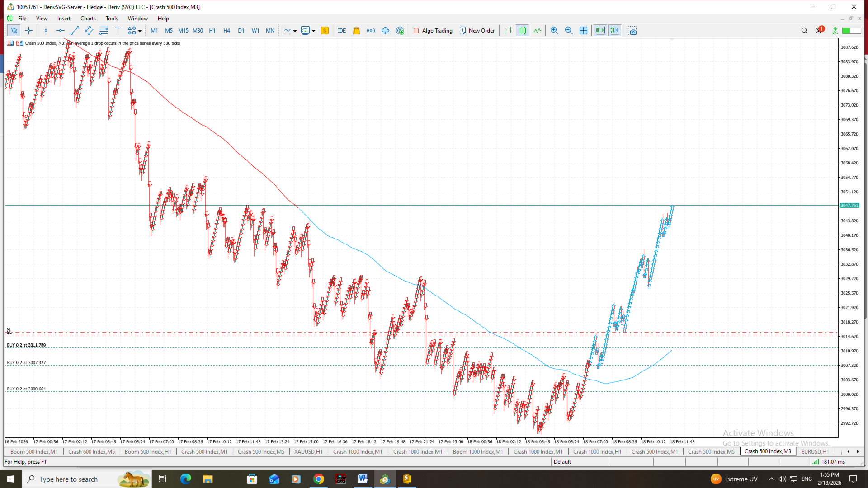Switch chart to candlestick display
This screenshot has width=868, height=488.
[x=523, y=31]
